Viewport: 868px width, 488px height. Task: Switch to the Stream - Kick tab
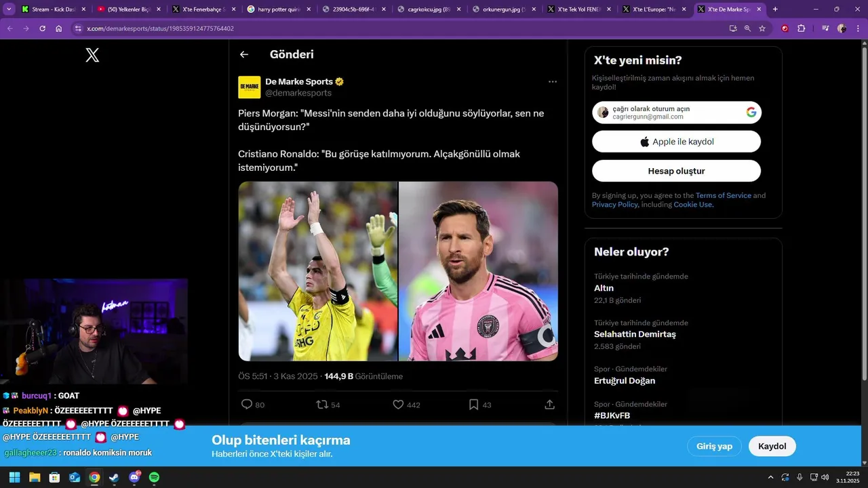53,9
